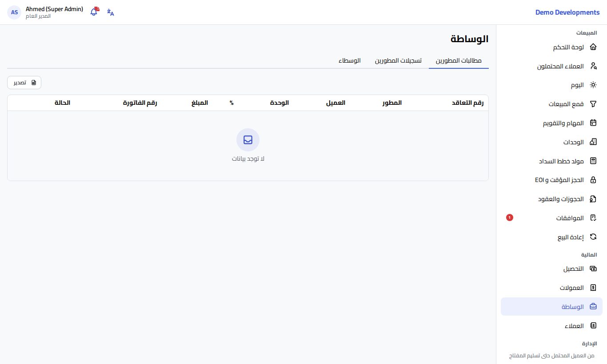
Task: Click the AS user avatar
Action: tap(15, 12)
